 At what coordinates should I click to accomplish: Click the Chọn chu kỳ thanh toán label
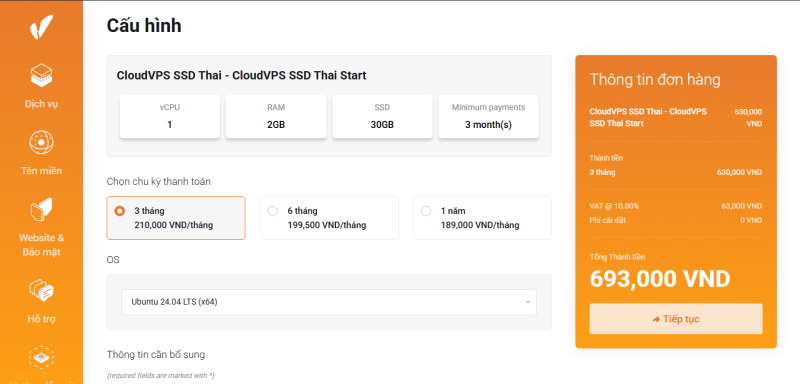click(159, 182)
